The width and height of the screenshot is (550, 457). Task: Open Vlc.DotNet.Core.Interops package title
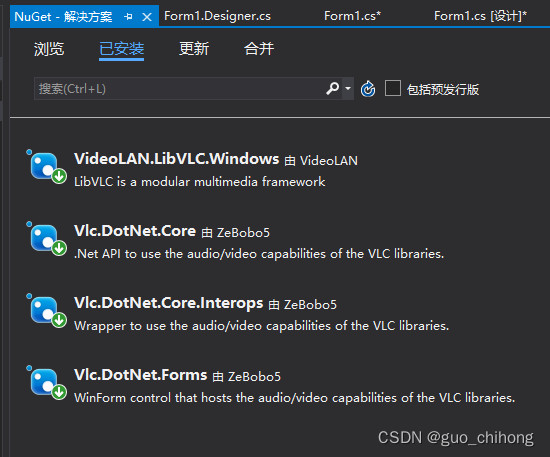coord(168,303)
